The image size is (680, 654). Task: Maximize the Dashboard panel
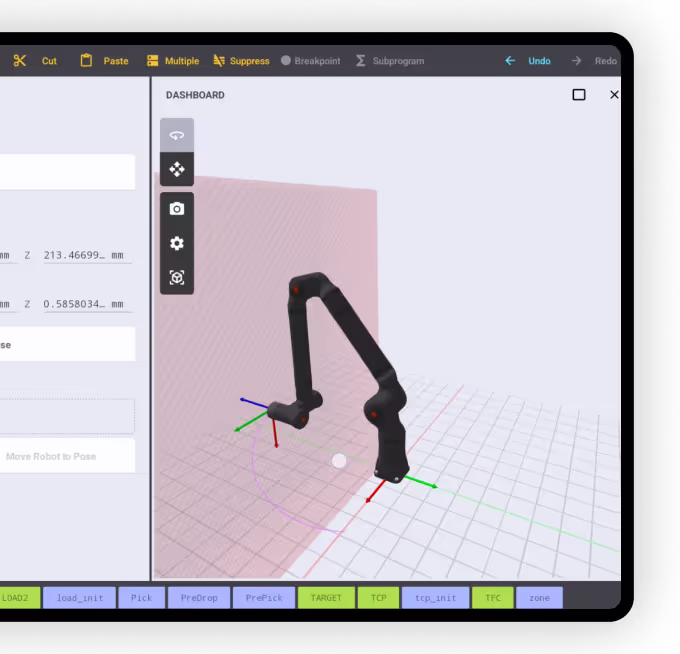(579, 95)
